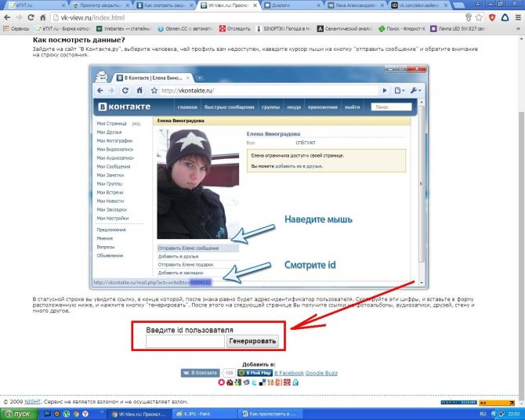Go back using Chrome's back arrow
Screen dimensions: 525x420
(7, 17)
